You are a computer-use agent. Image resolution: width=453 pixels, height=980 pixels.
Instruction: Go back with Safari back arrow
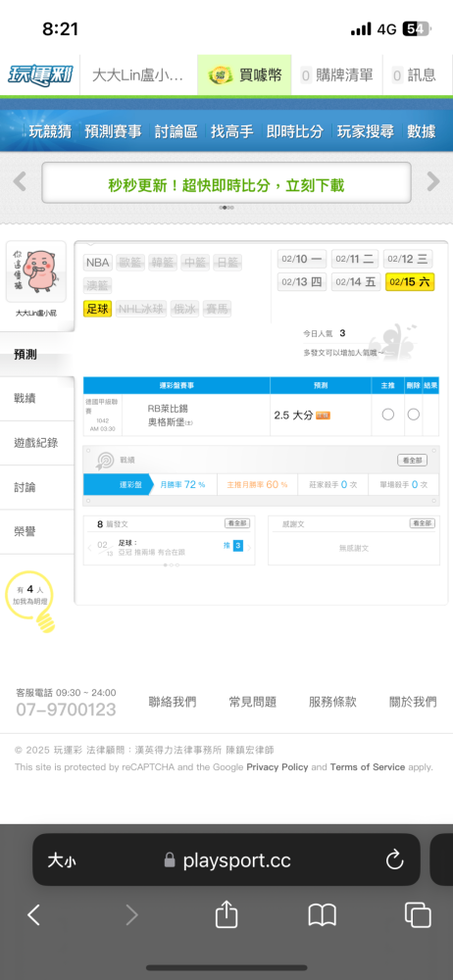(33, 915)
